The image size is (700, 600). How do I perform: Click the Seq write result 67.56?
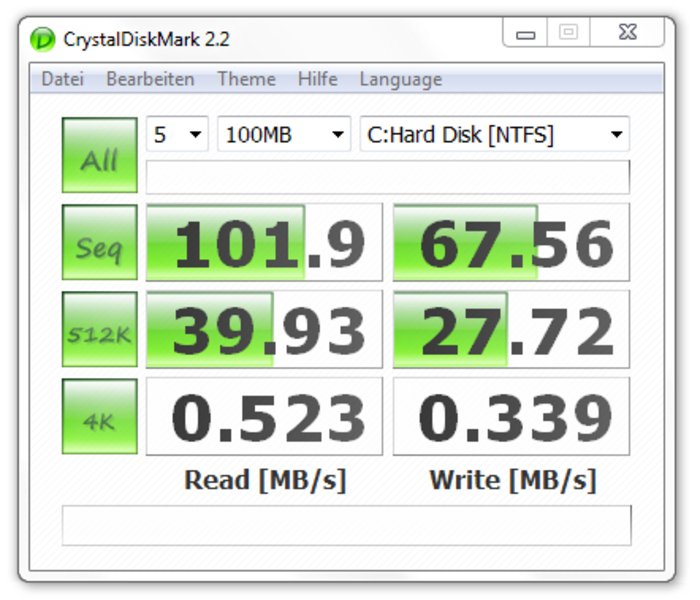pos(511,242)
